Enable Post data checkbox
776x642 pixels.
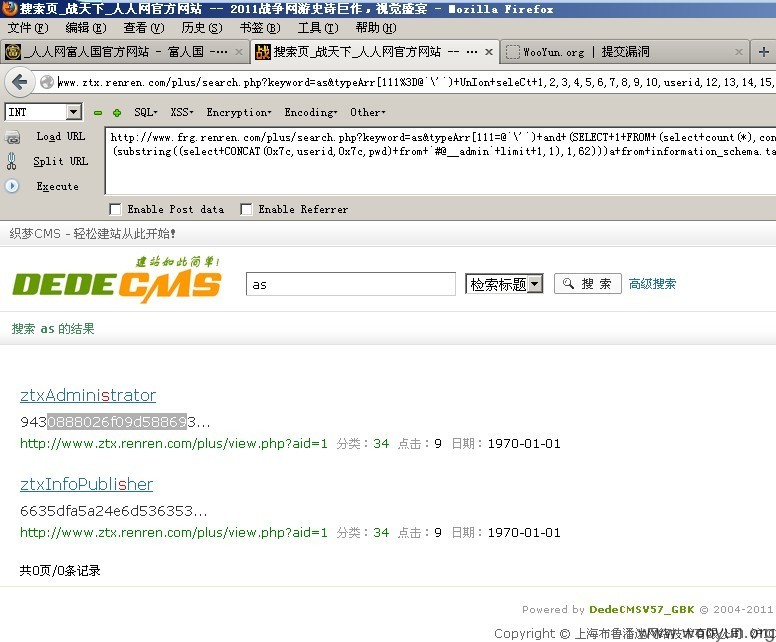pos(115,209)
